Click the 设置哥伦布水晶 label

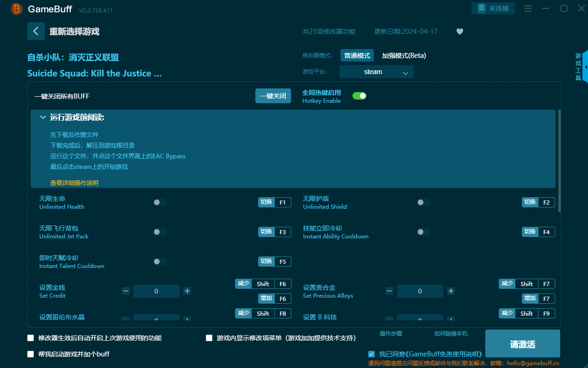pos(62,317)
